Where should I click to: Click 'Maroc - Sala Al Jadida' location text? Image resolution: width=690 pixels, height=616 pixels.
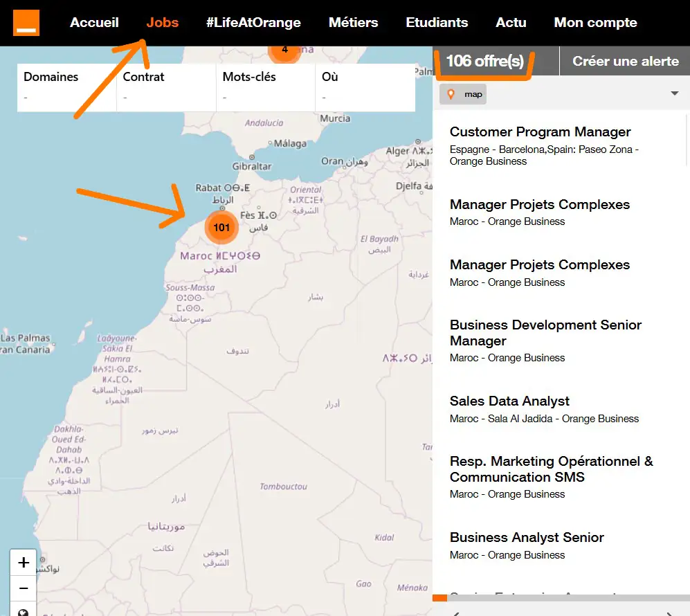pyautogui.click(x=501, y=419)
